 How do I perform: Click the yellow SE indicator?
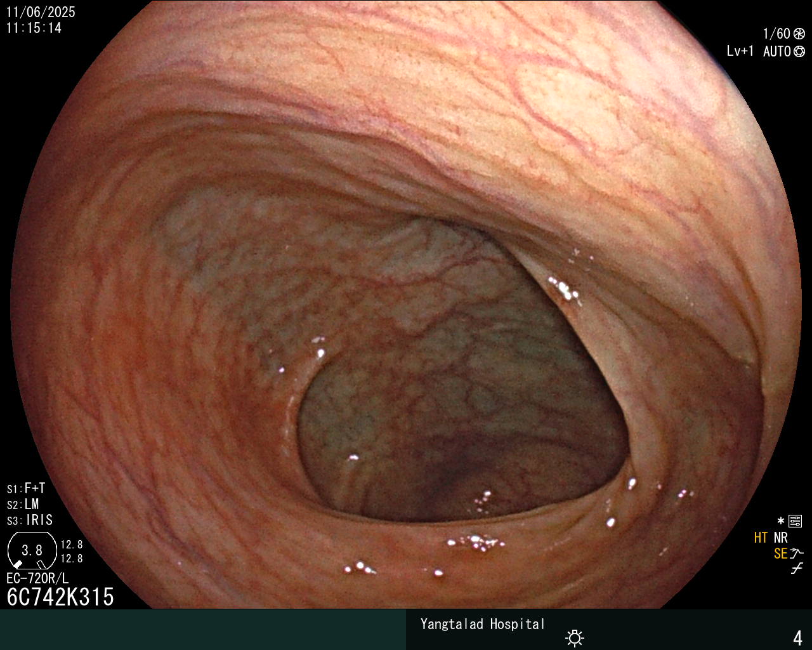point(780,554)
